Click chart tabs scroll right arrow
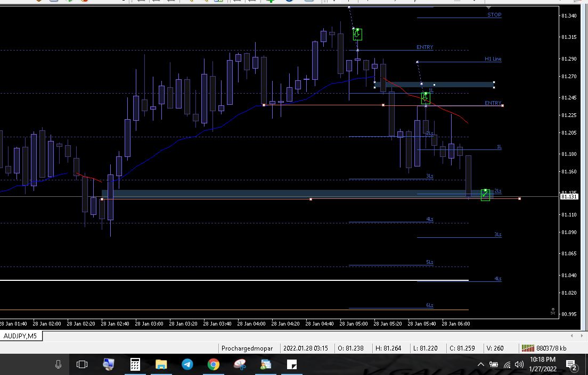 (x=582, y=336)
